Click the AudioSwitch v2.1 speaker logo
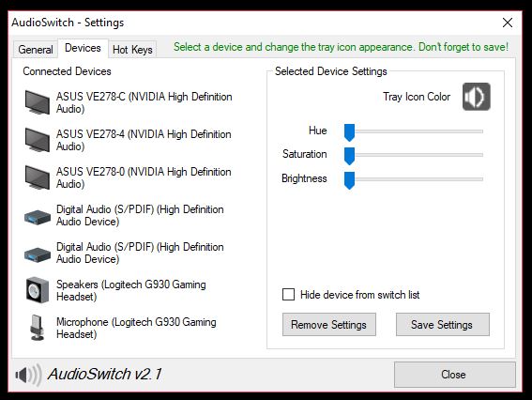The width and height of the screenshot is (532, 400). coord(28,375)
